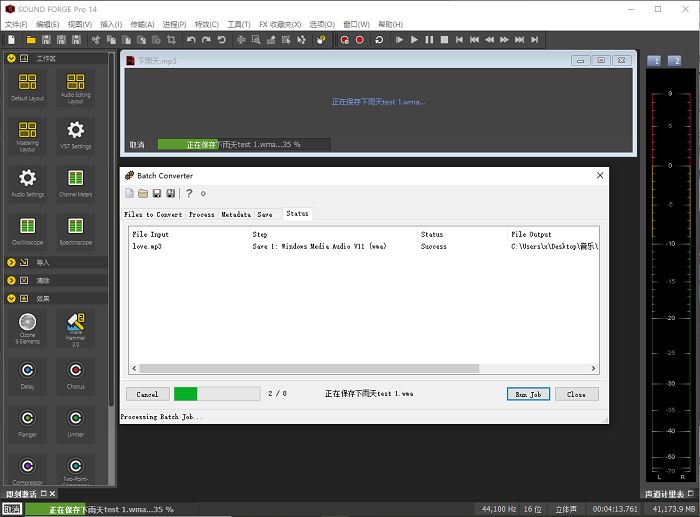Switch to the Files to Convert tab
Screen dimensions: 700x517
[153, 214]
